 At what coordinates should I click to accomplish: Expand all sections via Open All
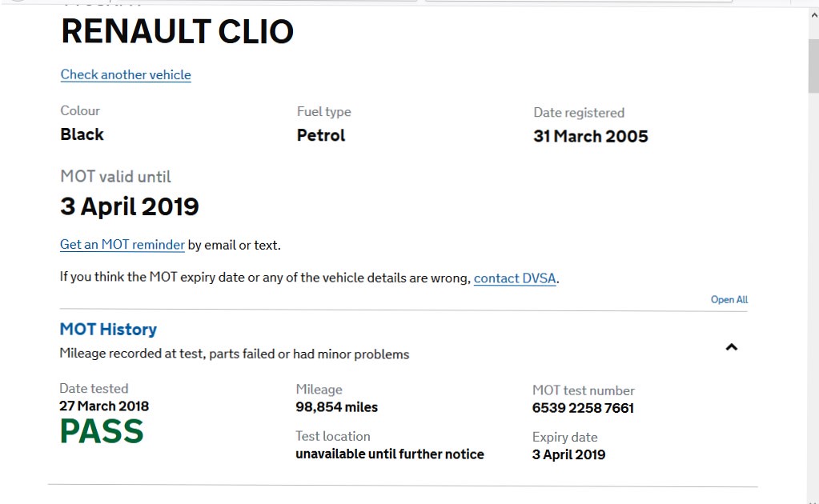click(x=729, y=300)
